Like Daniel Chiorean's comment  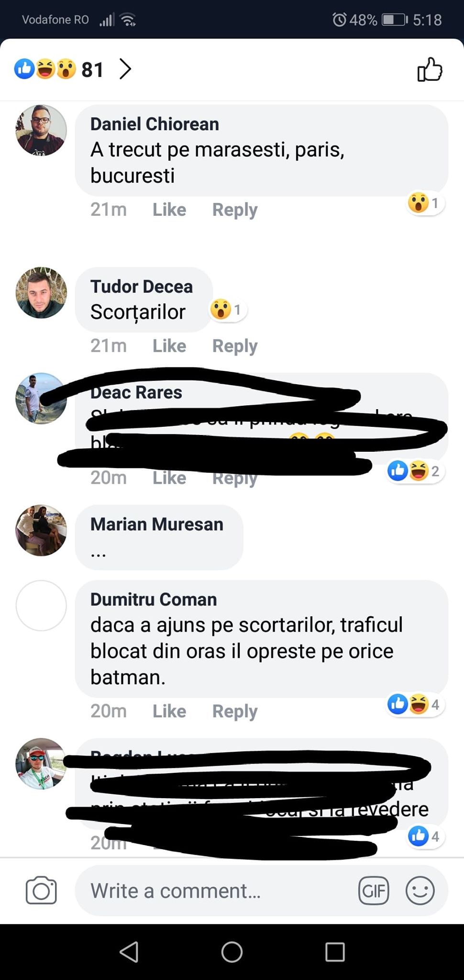169,210
